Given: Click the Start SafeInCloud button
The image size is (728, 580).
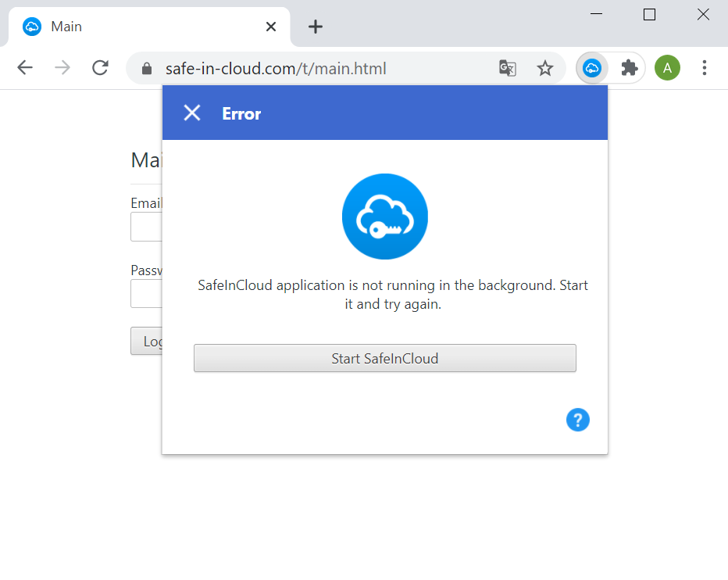Looking at the screenshot, I should tap(385, 358).
